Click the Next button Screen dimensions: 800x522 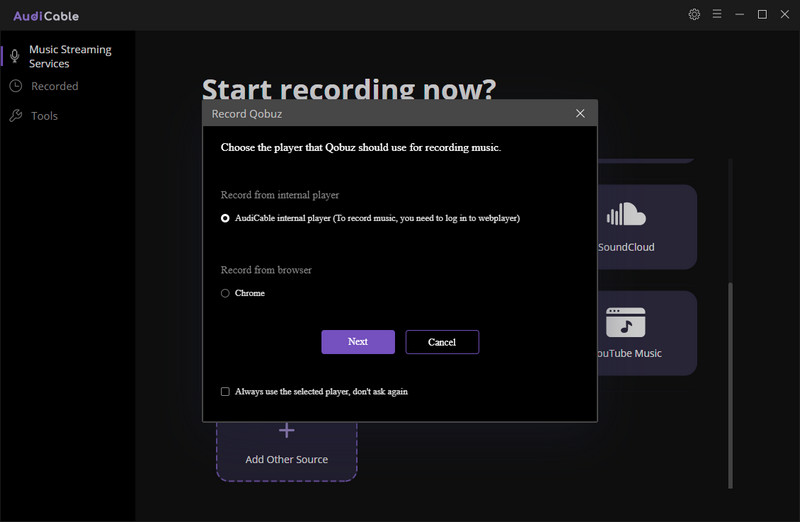click(358, 342)
